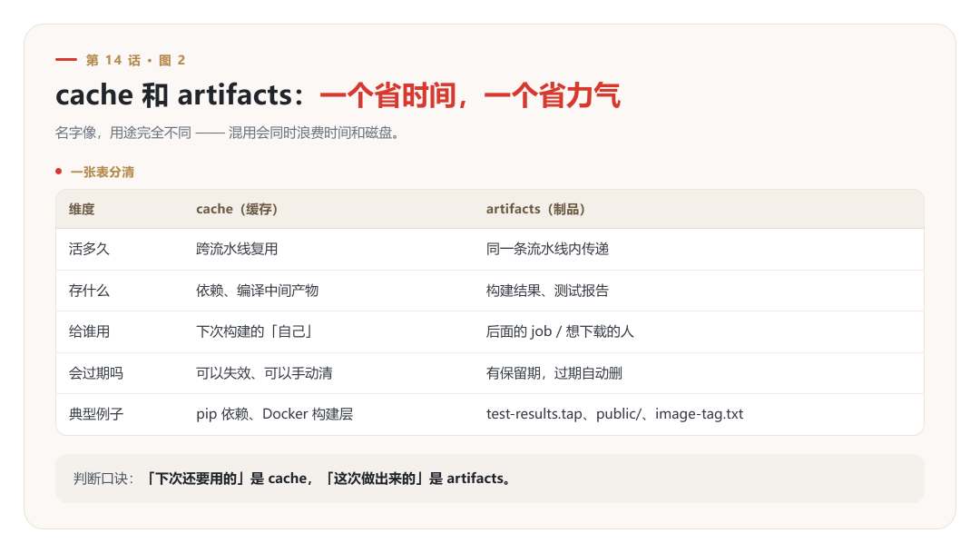Click the cell '依赖、编译中间产物'
The height and width of the screenshot is (553, 980).
(x=258, y=291)
